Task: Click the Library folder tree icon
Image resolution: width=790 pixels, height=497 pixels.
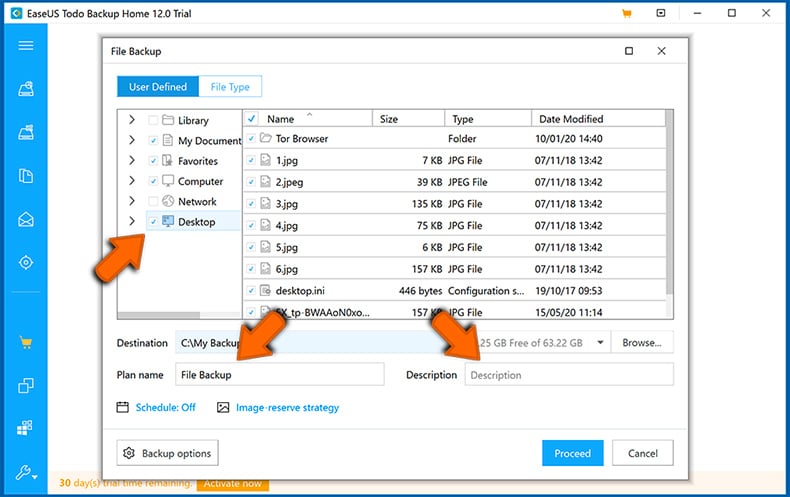Action: [x=168, y=120]
